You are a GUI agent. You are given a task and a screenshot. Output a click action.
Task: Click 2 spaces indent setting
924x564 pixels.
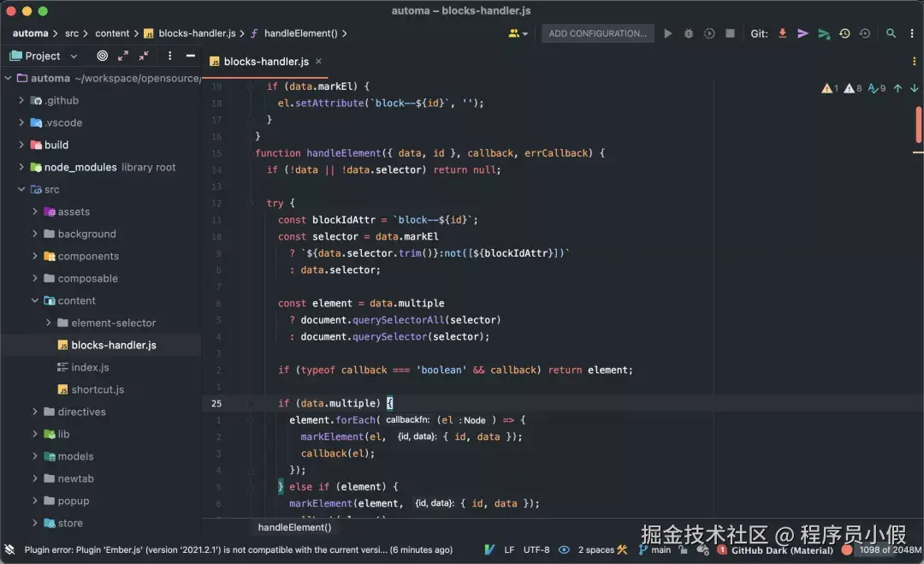(x=596, y=549)
